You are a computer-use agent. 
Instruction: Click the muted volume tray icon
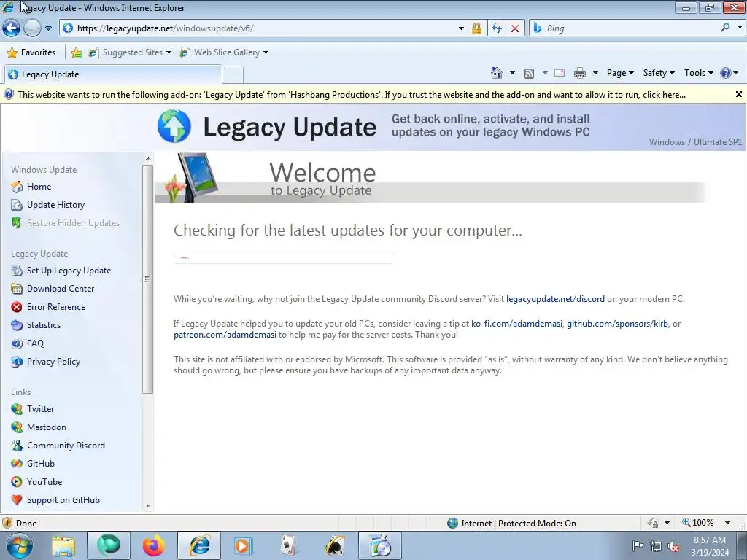(x=673, y=546)
